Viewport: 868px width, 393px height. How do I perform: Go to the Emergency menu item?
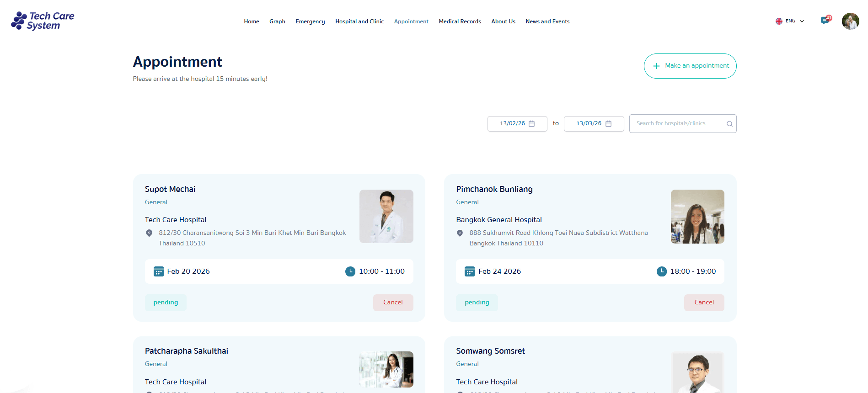[310, 21]
